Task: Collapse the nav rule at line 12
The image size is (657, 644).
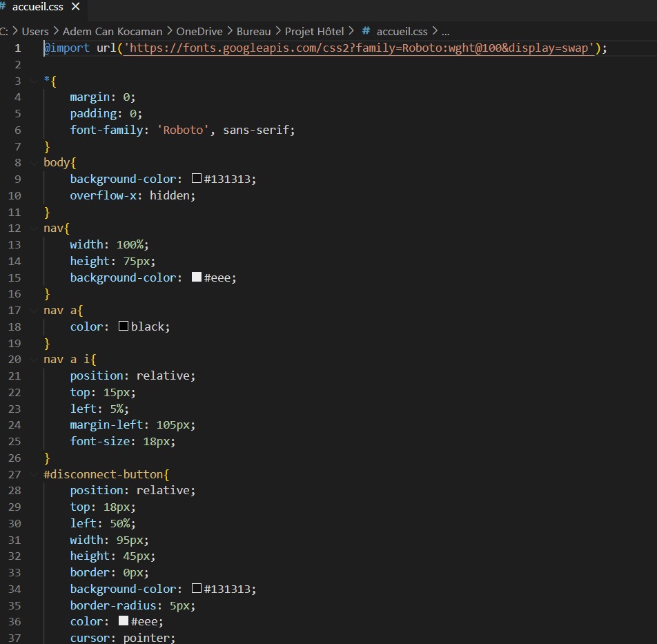Action: click(x=35, y=228)
